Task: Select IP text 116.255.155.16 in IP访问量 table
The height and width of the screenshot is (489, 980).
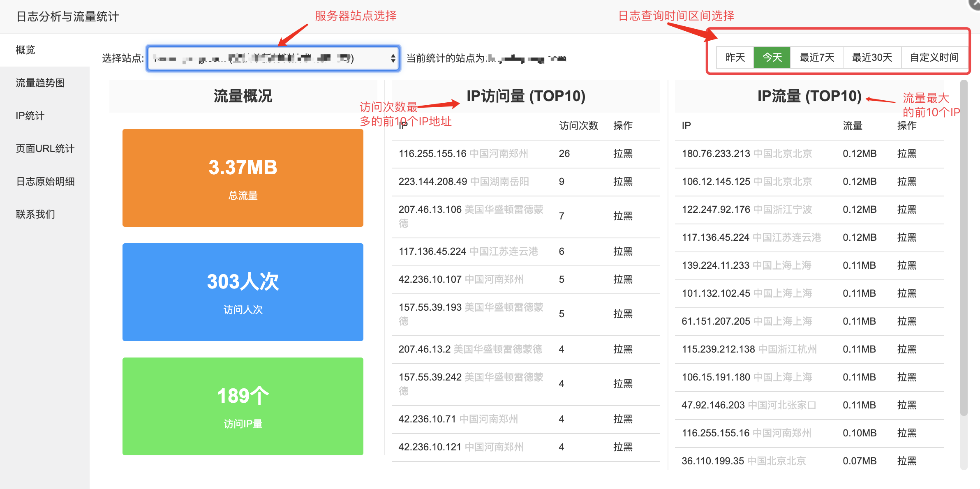Action: coord(432,154)
